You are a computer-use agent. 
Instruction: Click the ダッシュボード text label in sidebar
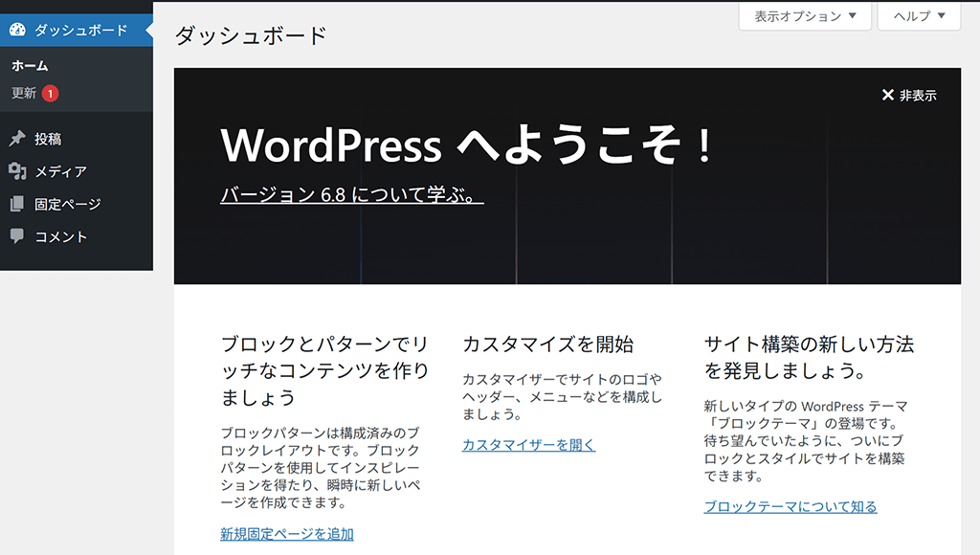(80, 30)
